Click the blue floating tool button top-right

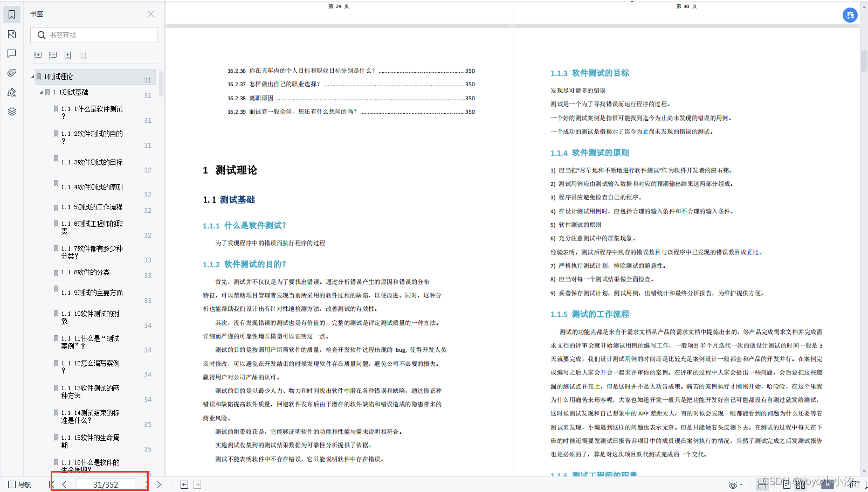coord(850,15)
